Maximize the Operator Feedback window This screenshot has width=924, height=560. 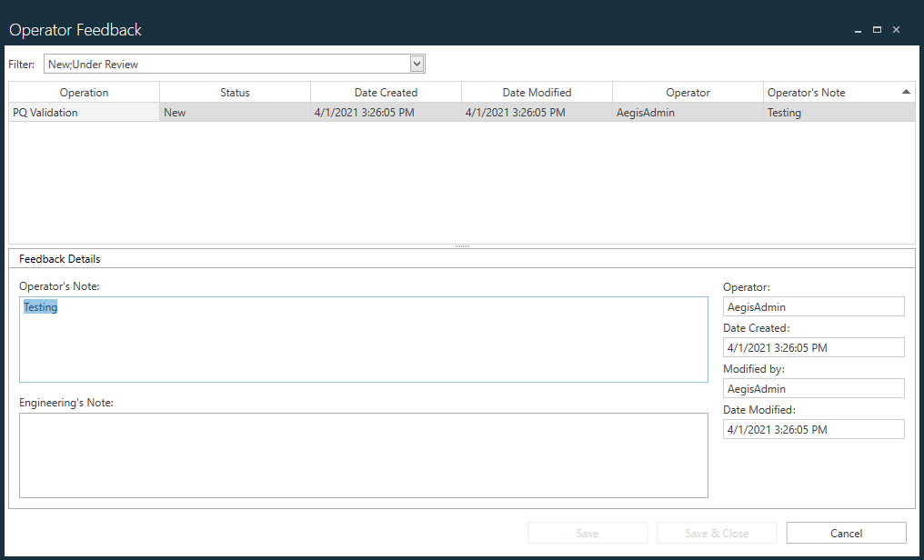[877, 30]
